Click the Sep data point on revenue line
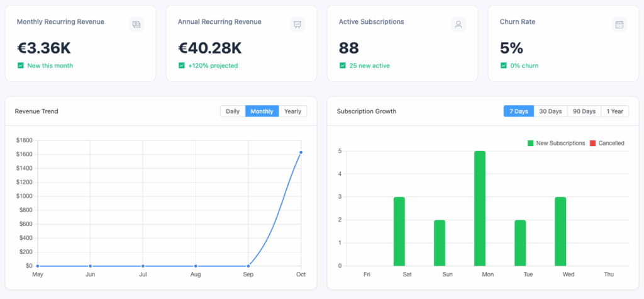Image resolution: width=644 pixels, height=299 pixels. pos(248,266)
